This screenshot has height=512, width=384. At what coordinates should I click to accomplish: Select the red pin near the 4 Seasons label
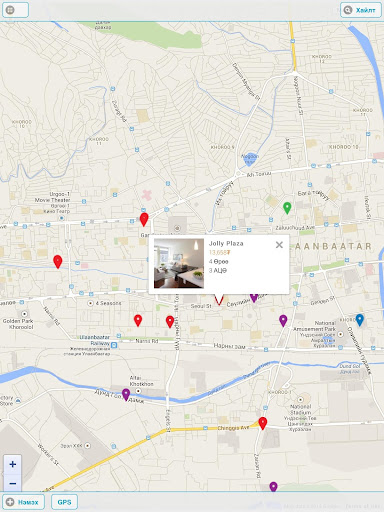coord(138,320)
